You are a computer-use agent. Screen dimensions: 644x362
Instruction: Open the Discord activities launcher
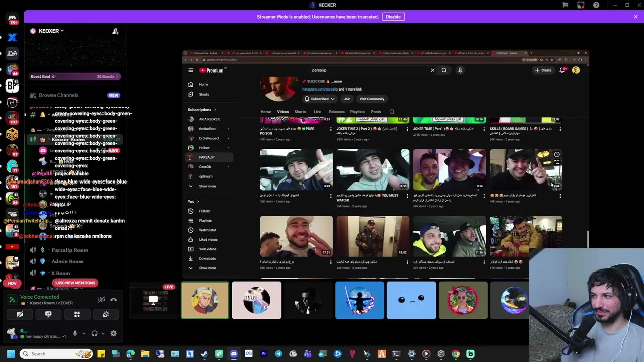click(77, 314)
